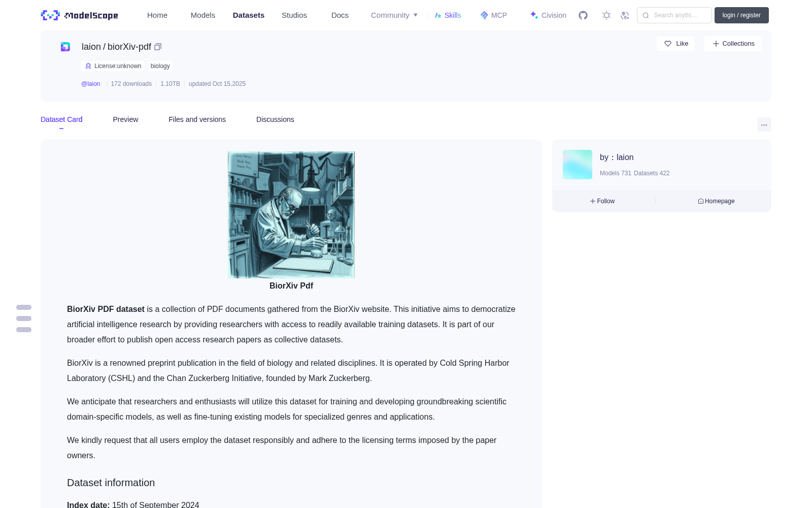The height and width of the screenshot is (508, 812).
Task: Add dataset to Collections
Action: click(x=733, y=44)
